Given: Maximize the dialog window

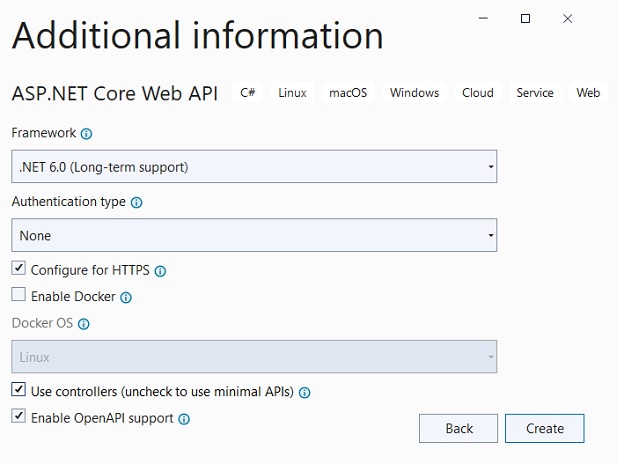Looking at the screenshot, I should (526, 18).
